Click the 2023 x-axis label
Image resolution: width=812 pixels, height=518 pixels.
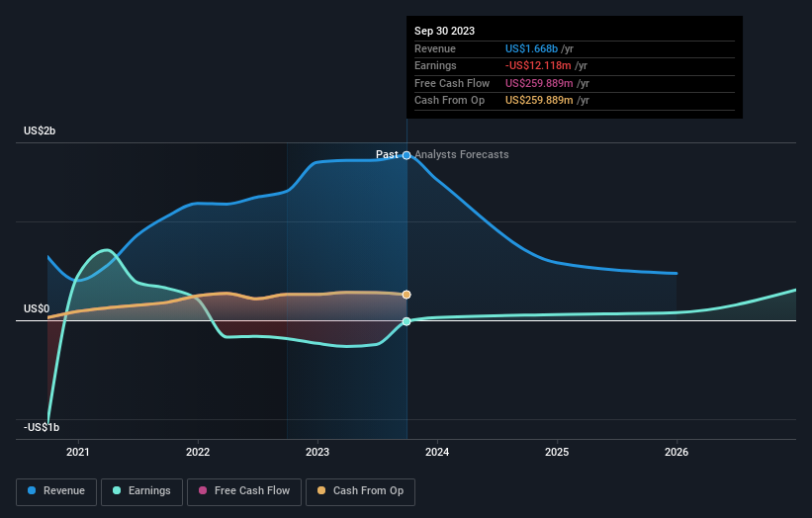coord(317,452)
